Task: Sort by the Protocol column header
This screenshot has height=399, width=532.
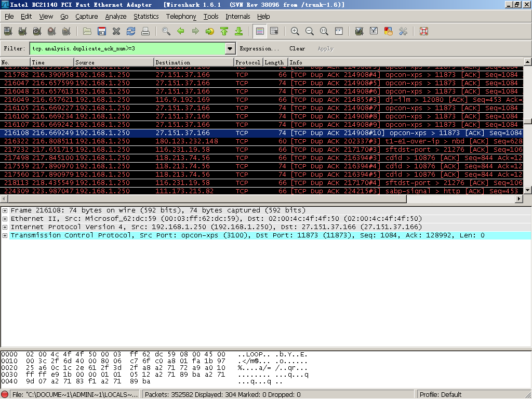Action: (248, 62)
